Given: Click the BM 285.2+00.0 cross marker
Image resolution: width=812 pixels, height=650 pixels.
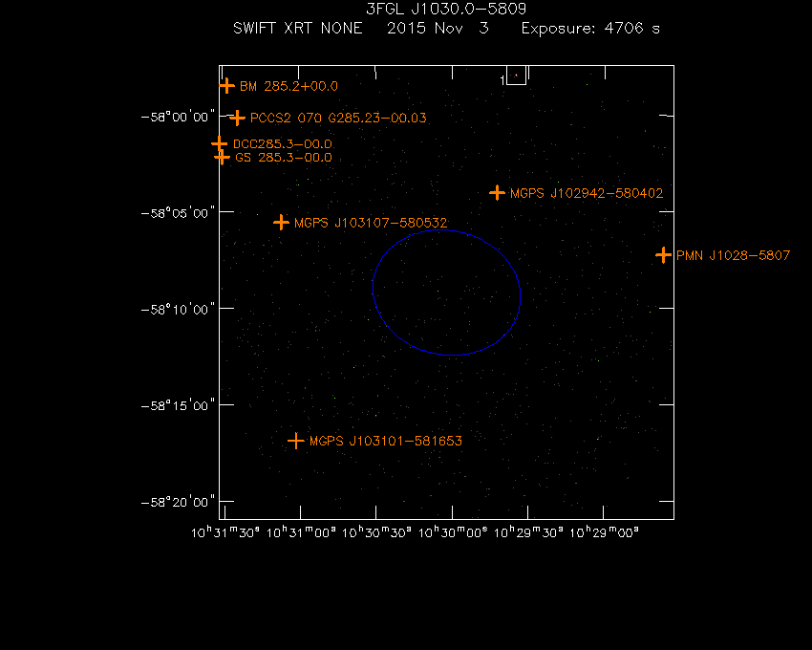Looking at the screenshot, I should click(226, 85).
